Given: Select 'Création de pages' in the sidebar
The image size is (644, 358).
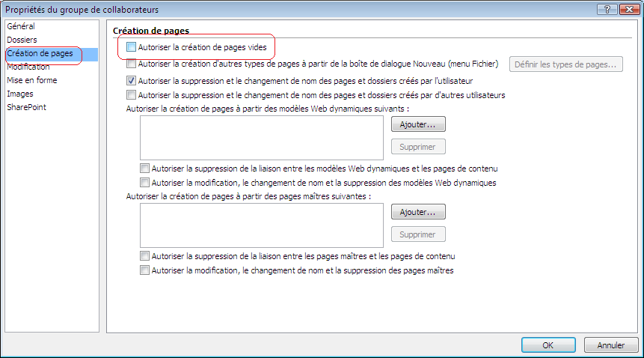Looking at the screenshot, I should coord(39,53).
